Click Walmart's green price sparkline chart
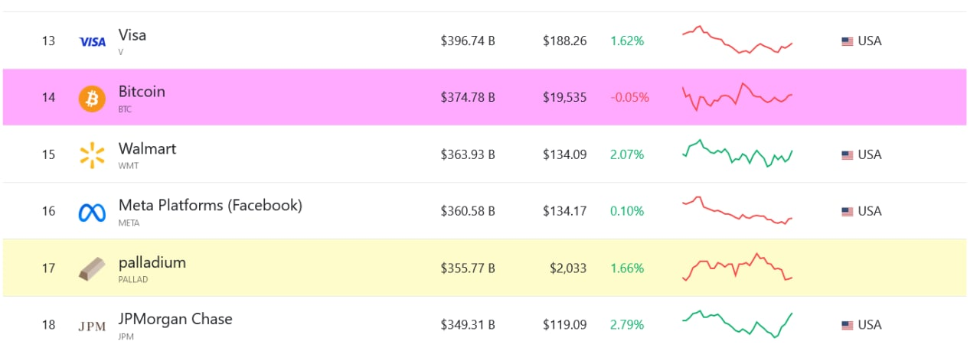Screen dimensions: 980x351 [737, 153]
